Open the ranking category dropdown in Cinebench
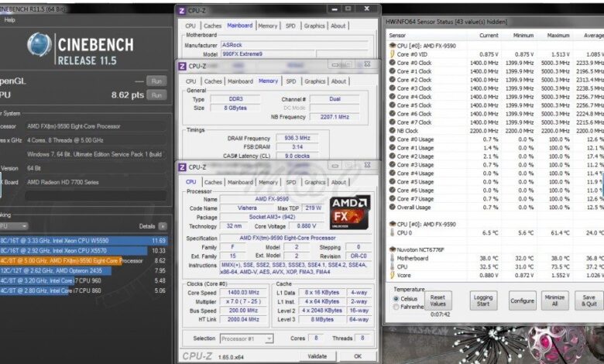 [14, 226]
